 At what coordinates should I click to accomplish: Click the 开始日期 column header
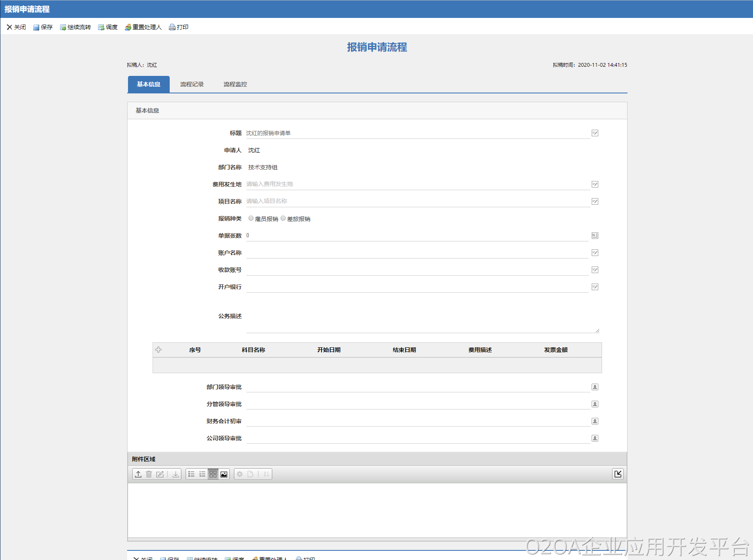pos(329,350)
